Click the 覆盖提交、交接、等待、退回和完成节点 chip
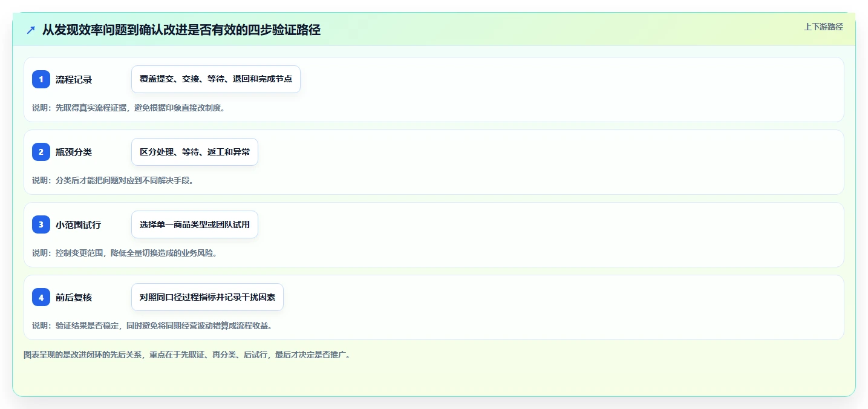 pos(216,79)
